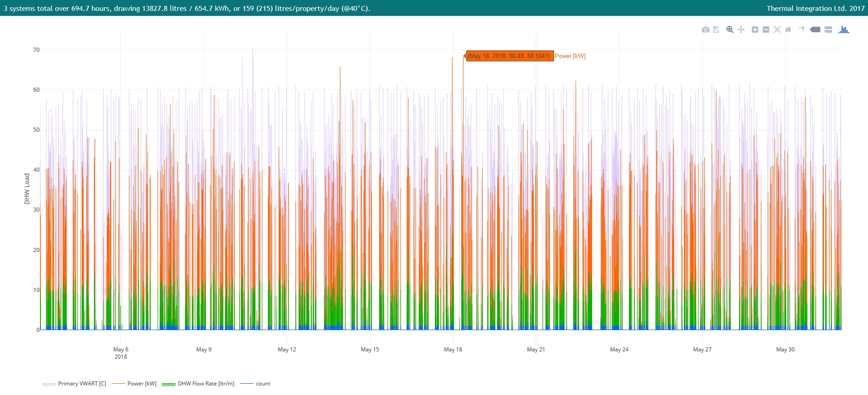868x395 pixels.
Task: Show closest data on hover
Action: point(815,30)
